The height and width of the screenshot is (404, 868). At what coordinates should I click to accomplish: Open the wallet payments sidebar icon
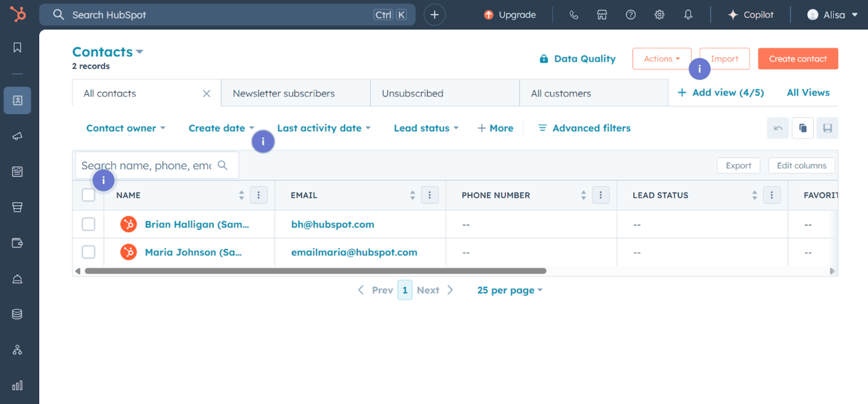pos(17,243)
